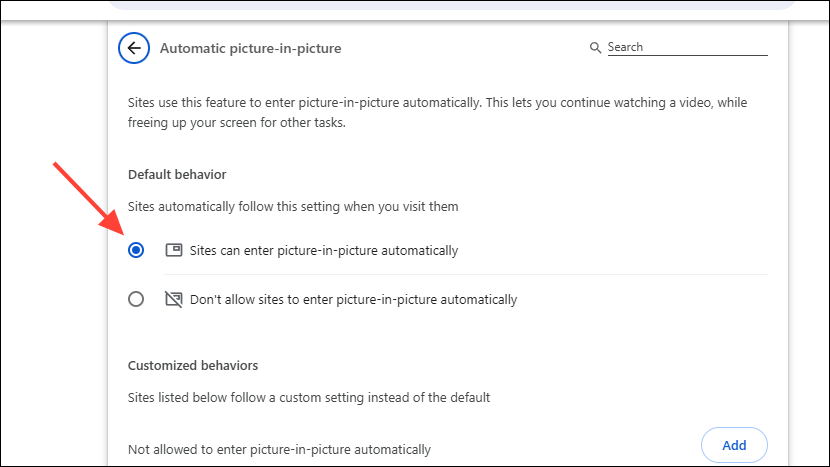Click the picture-in-picture icon beside the allow option
The height and width of the screenshot is (467, 830).
173,251
